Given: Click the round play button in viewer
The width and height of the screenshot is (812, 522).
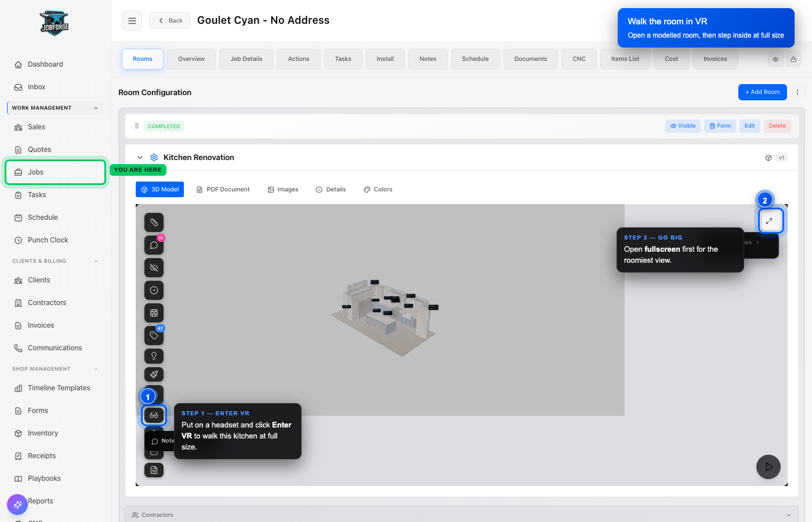Looking at the screenshot, I should [x=768, y=466].
